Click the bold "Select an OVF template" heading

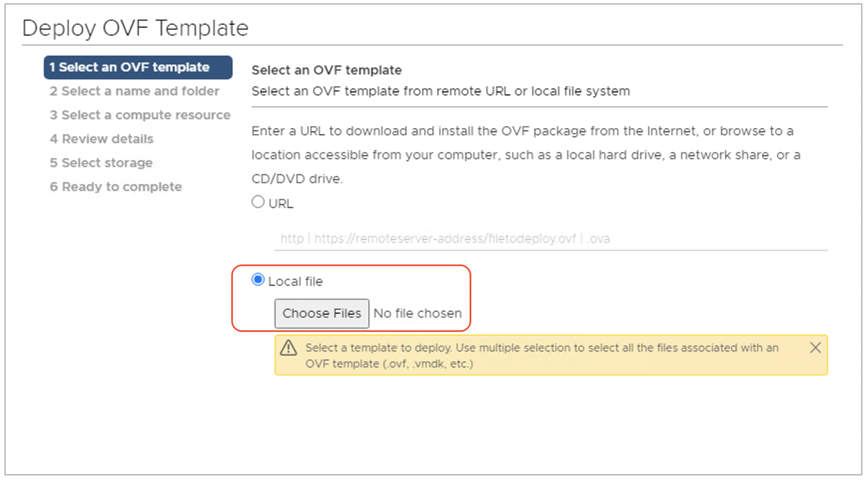(x=327, y=70)
